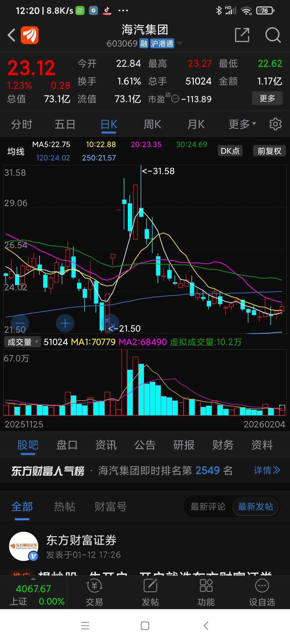Toggle DK点 indicator button

coord(230,151)
